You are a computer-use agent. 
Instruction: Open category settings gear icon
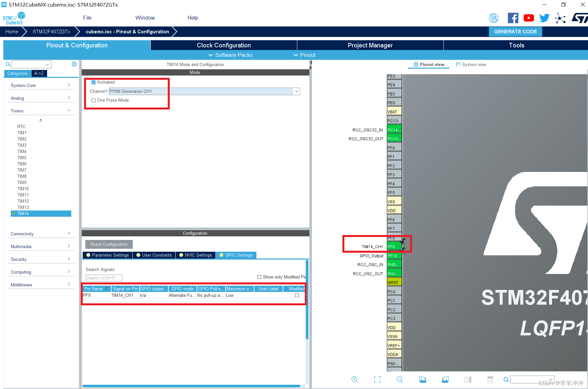tap(74, 64)
